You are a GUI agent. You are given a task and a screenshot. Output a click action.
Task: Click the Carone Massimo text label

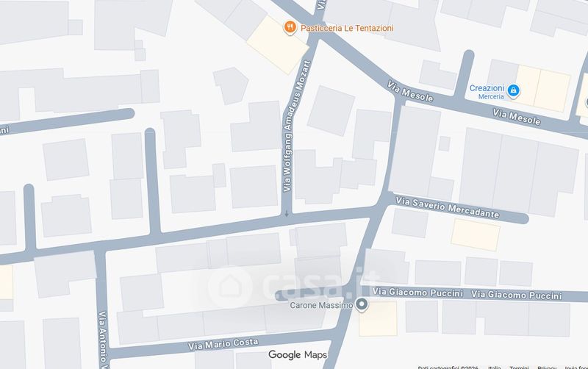click(321, 305)
